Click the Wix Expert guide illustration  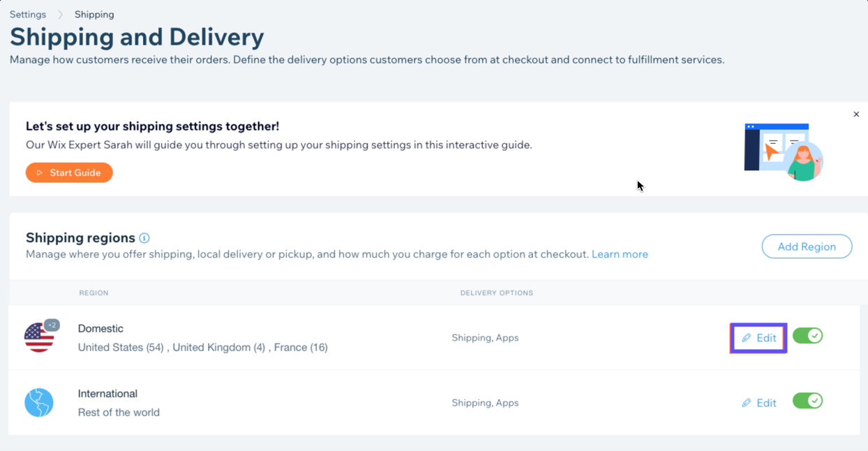(783, 152)
